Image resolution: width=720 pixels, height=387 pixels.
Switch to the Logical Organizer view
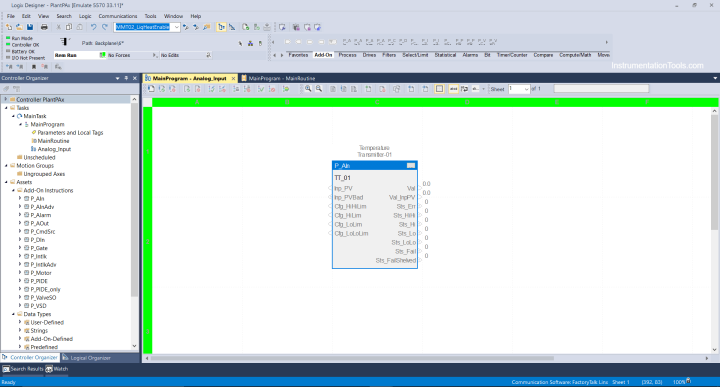pos(87,358)
